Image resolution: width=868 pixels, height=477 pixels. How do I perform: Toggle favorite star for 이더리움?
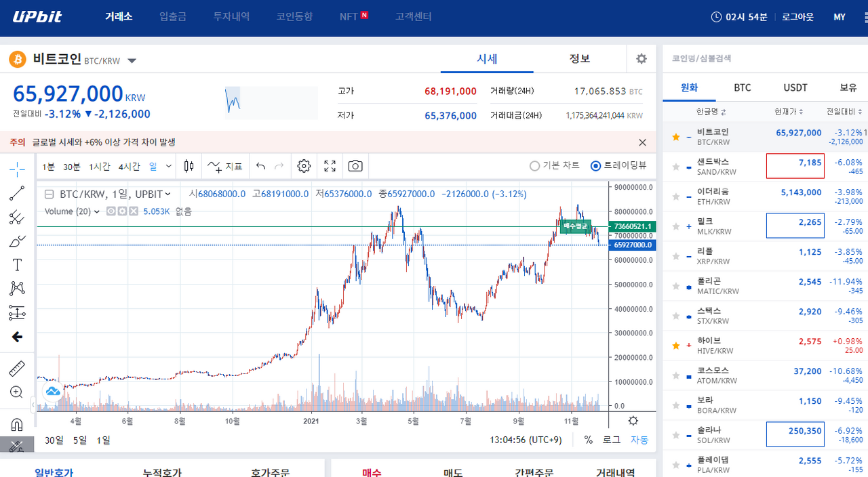point(675,196)
